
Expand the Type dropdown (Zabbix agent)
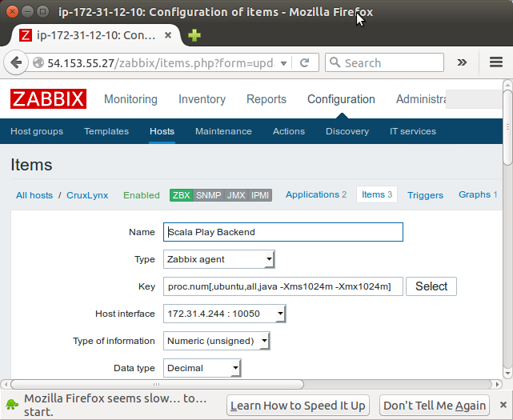click(218, 259)
